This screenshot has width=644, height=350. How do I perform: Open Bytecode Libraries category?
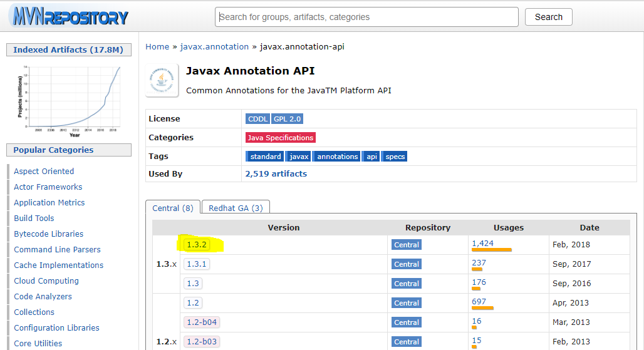(x=48, y=234)
